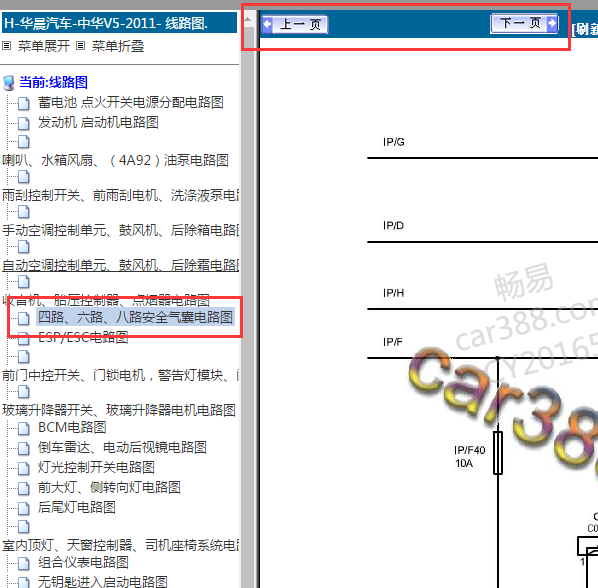The height and width of the screenshot is (588, 598).
Task: Open 手动空调控制单元、鼓风机 diagram
Action: point(121,230)
